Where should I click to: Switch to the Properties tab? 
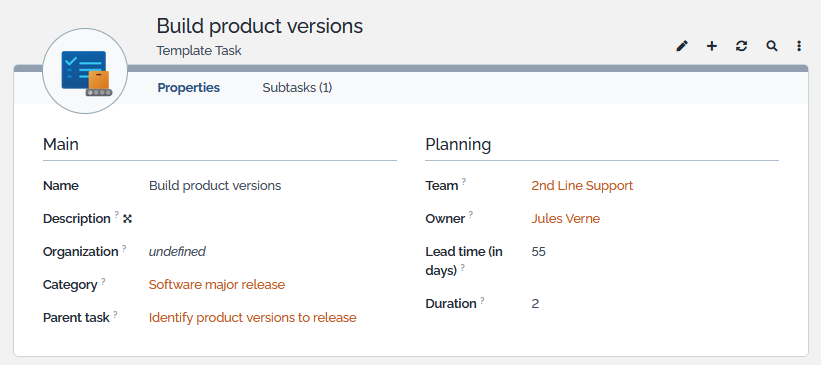point(188,88)
